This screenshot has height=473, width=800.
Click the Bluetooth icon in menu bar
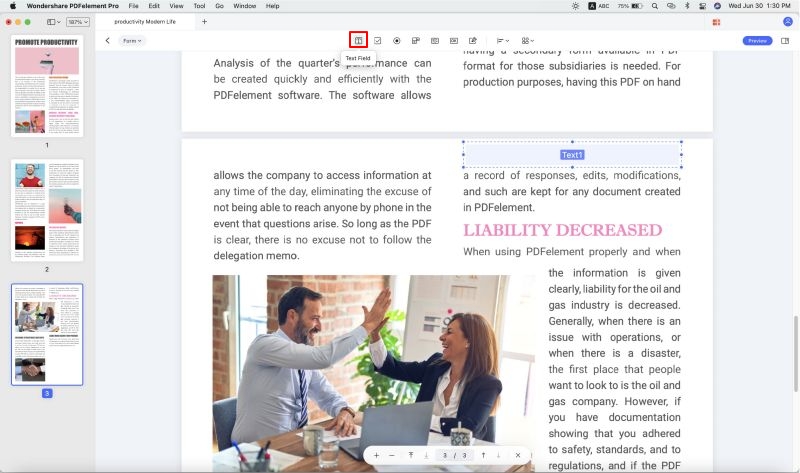tap(687, 6)
